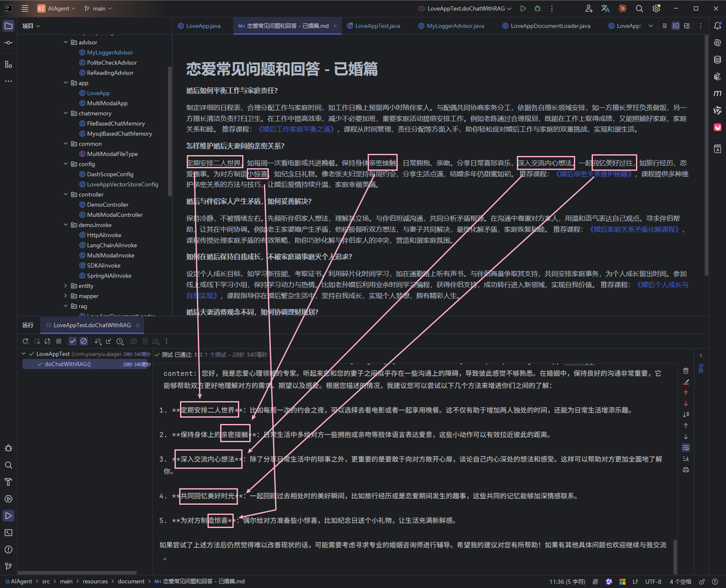
Task: Open the notifications bell
Action: [x=717, y=26]
